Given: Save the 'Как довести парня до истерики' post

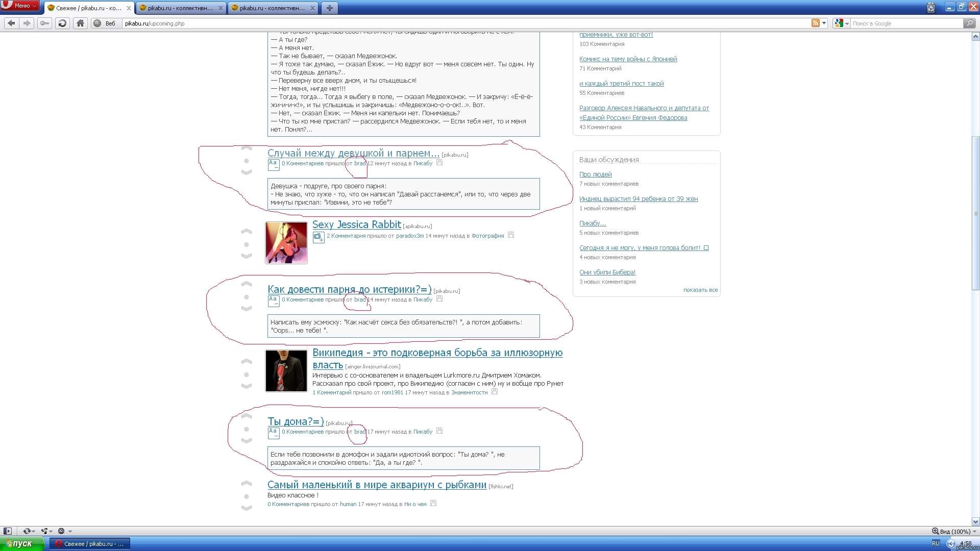Looking at the screenshot, I should [x=439, y=299].
